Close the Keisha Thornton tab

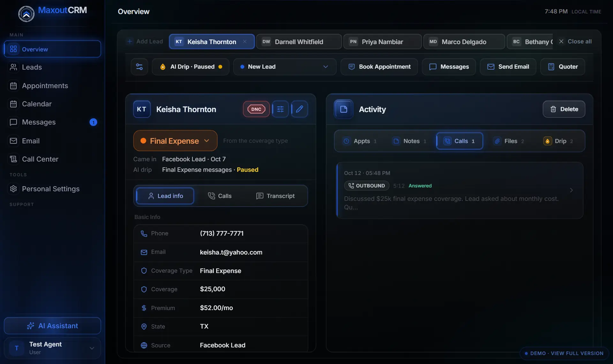pos(245,42)
